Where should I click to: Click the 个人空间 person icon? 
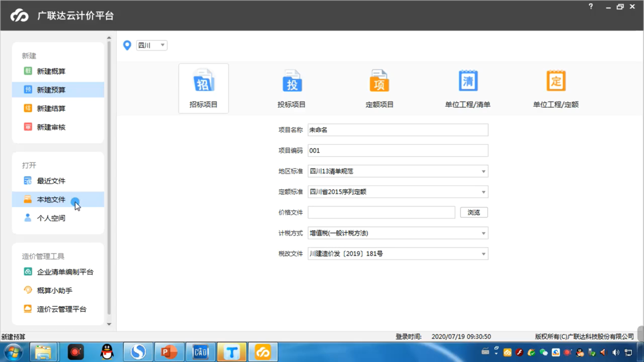click(28, 218)
